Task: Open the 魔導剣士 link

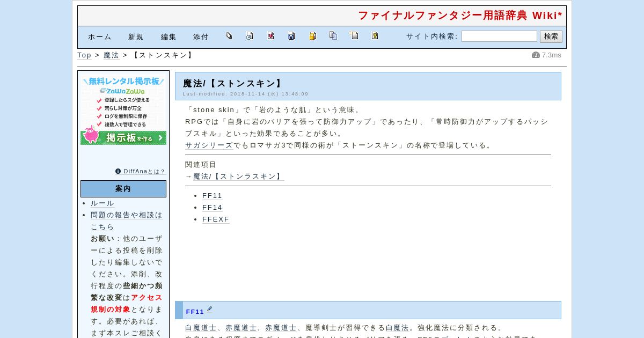Action: tap(321, 328)
